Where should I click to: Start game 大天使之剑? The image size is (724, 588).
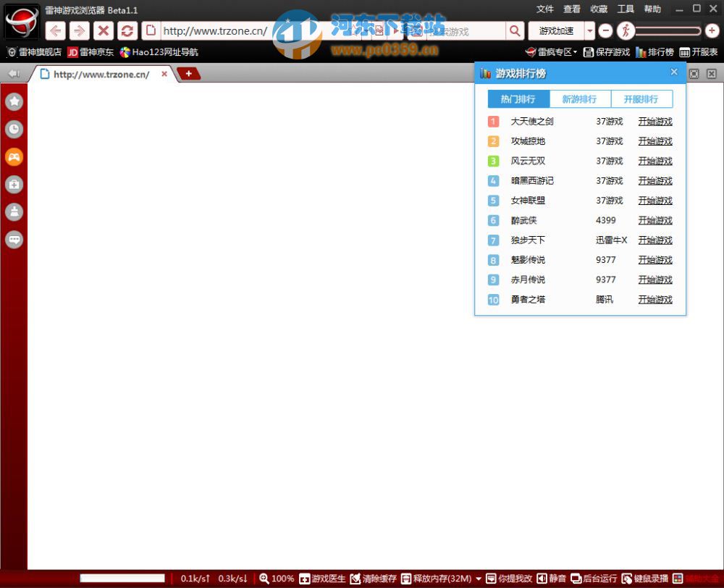[655, 122]
